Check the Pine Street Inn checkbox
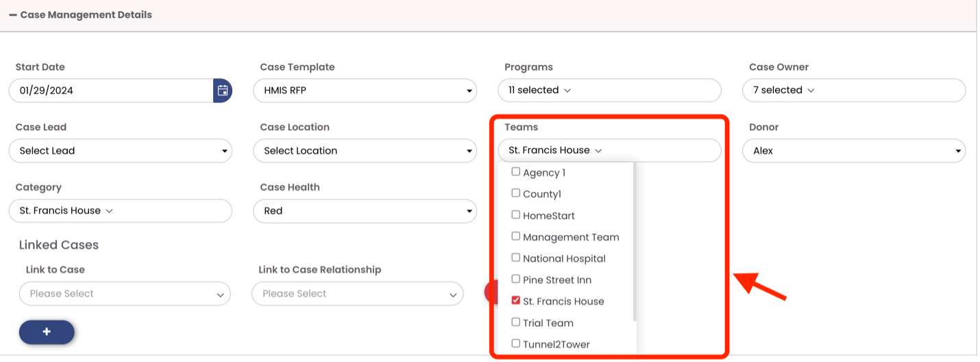The width and height of the screenshot is (980, 362). tap(516, 279)
